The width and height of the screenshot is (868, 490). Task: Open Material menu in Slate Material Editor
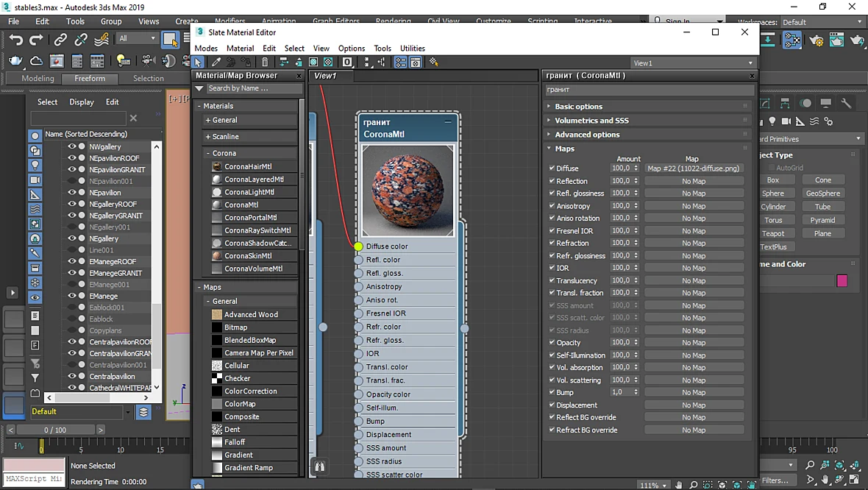(x=241, y=48)
